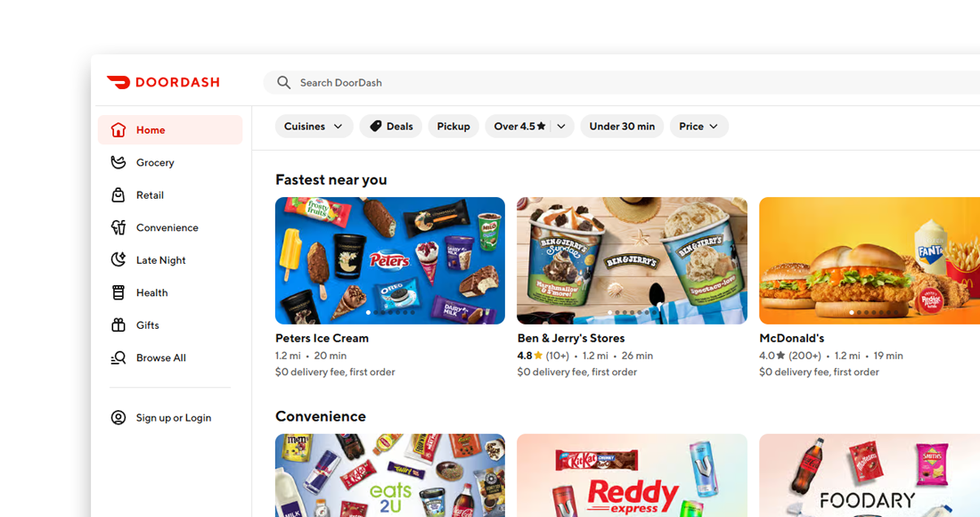
Task: Open the Ben & Jerry's Stores link
Action: pyautogui.click(x=570, y=338)
